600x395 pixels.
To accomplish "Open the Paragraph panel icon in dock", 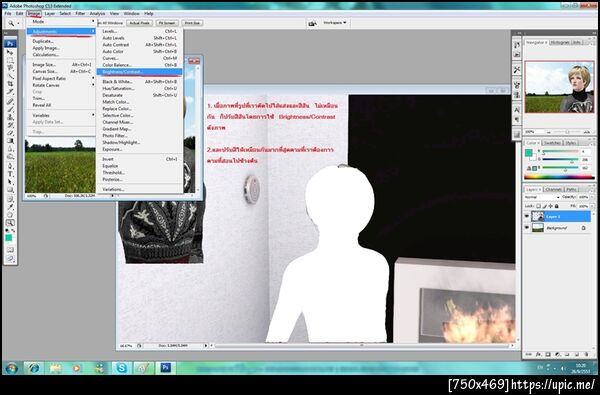I will [517, 120].
